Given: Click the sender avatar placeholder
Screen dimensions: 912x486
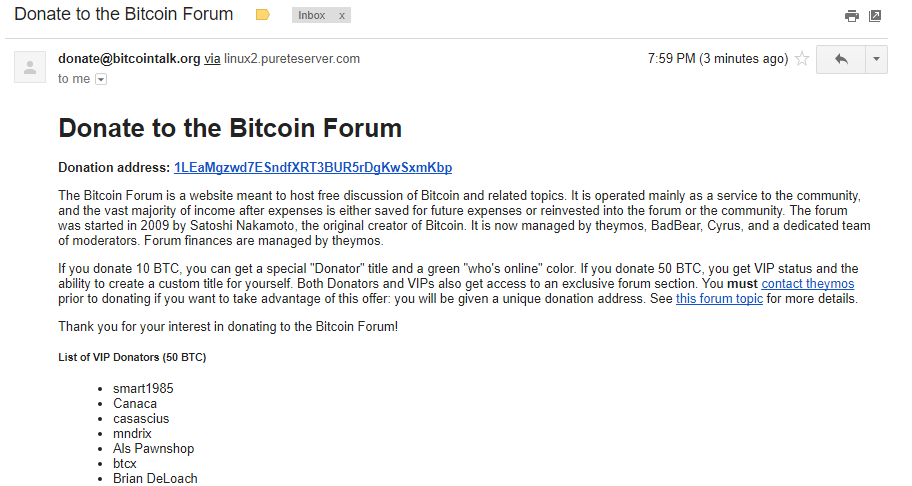Looking at the screenshot, I should [x=30, y=67].
